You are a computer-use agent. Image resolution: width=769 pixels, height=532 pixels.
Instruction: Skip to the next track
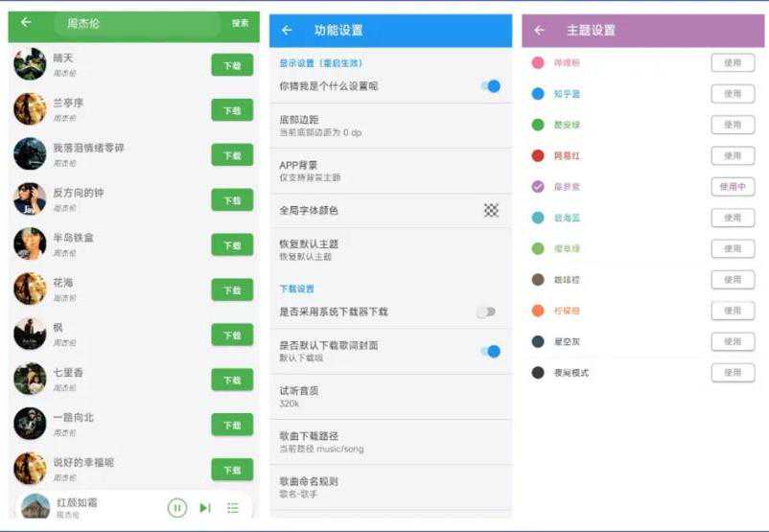click(204, 507)
